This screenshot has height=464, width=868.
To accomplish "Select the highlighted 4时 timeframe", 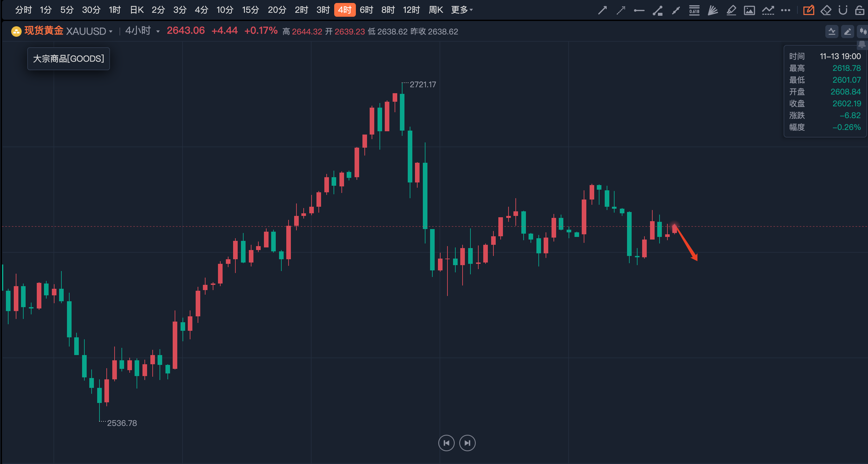I will [345, 10].
